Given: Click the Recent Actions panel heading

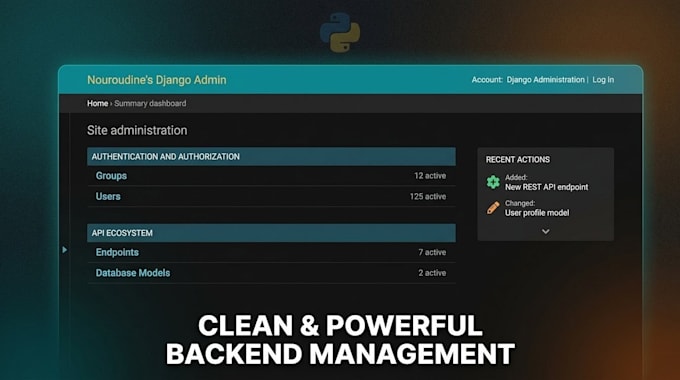Looking at the screenshot, I should pyautogui.click(x=518, y=160).
